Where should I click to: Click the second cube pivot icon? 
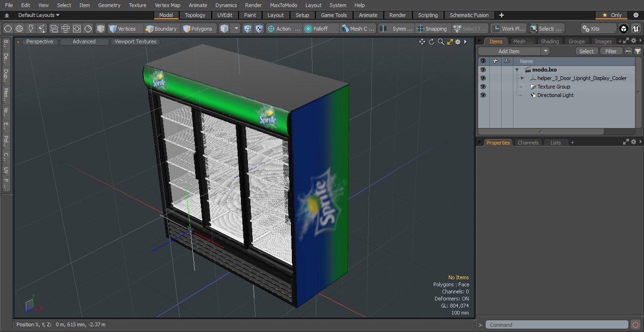pyautogui.click(x=259, y=29)
